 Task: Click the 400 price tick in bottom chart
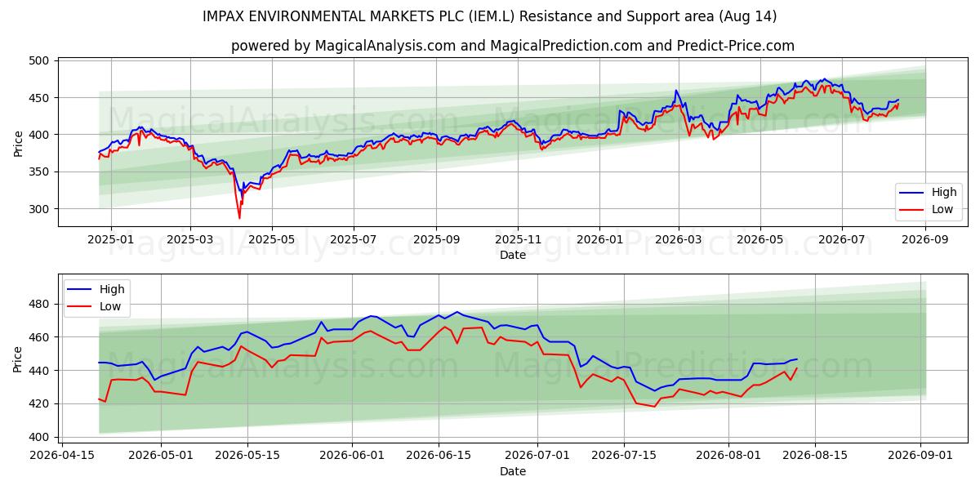tap(40, 437)
